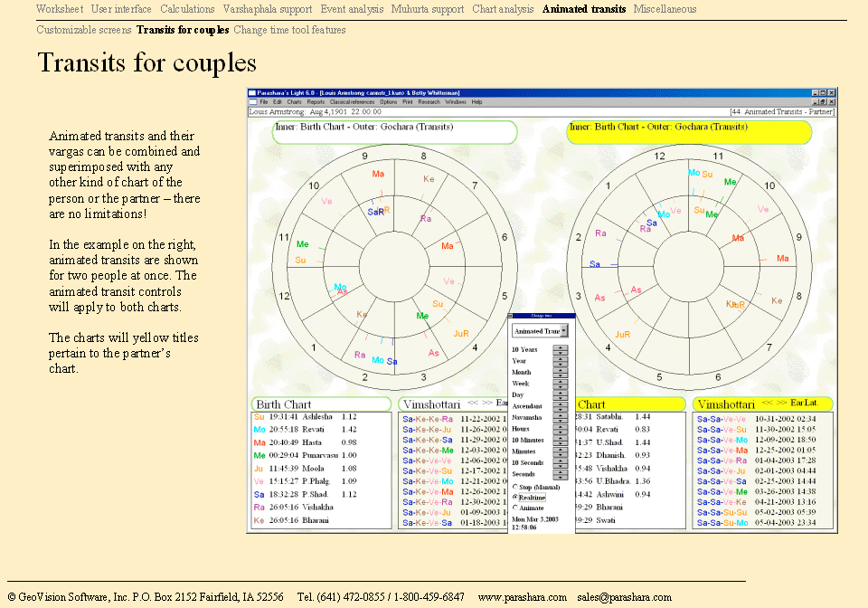Open the Transits for couples subpage
The width and height of the screenshot is (868, 608).
coord(183,30)
